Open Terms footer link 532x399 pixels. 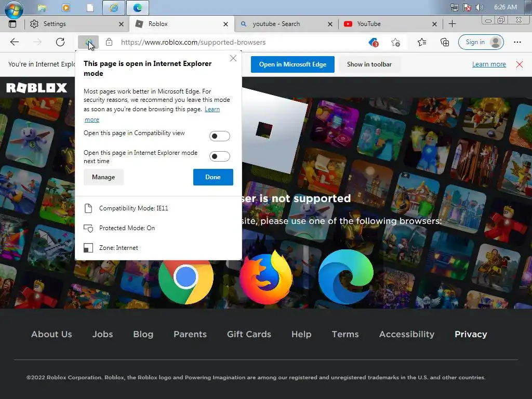pos(345,334)
